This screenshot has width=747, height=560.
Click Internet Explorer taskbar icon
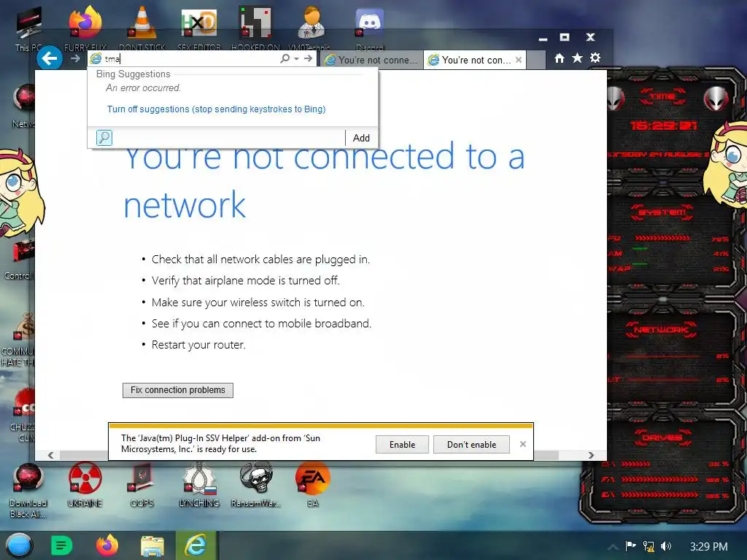[x=196, y=545]
